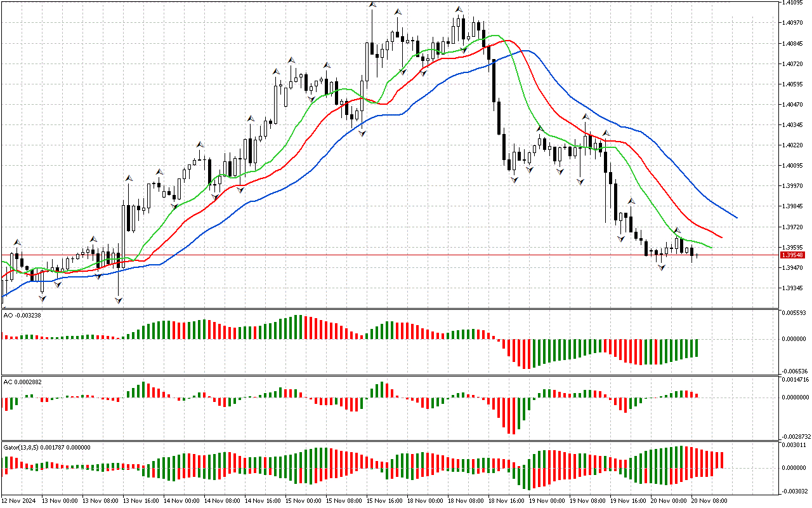Click the 1.39595 price scale label

[794, 247]
